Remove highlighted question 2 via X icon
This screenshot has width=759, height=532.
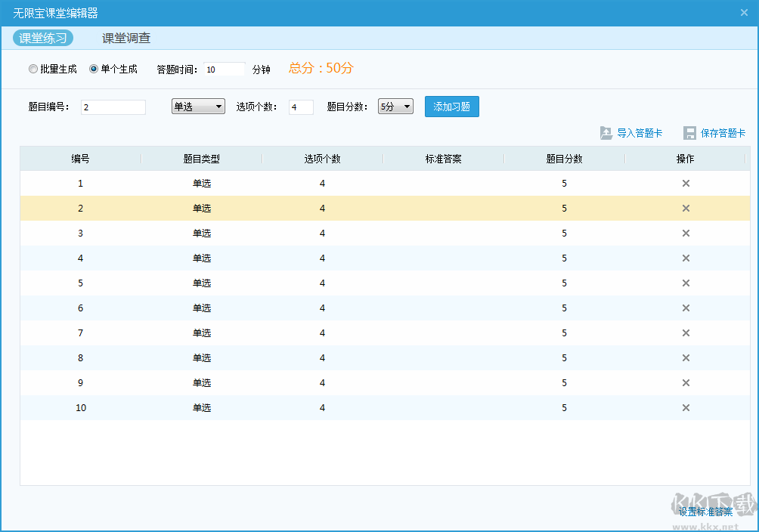coord(686,209)
